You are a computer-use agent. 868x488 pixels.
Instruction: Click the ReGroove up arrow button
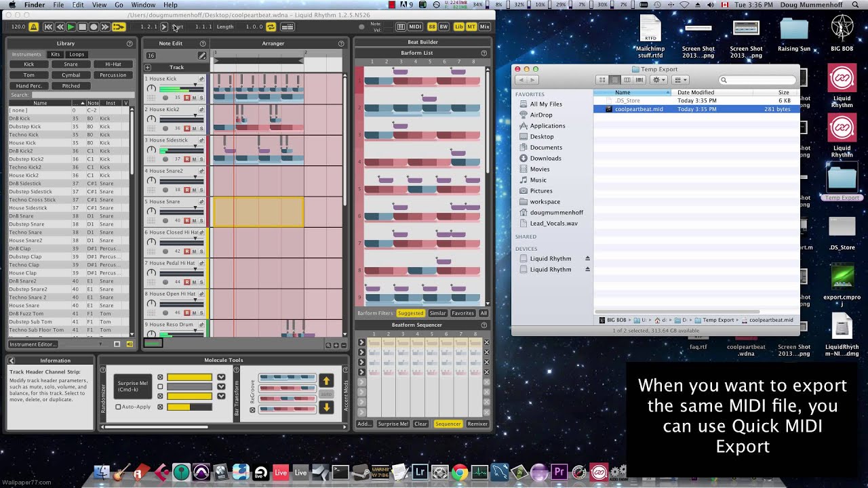pyautogui.click(x=326, y=381)
